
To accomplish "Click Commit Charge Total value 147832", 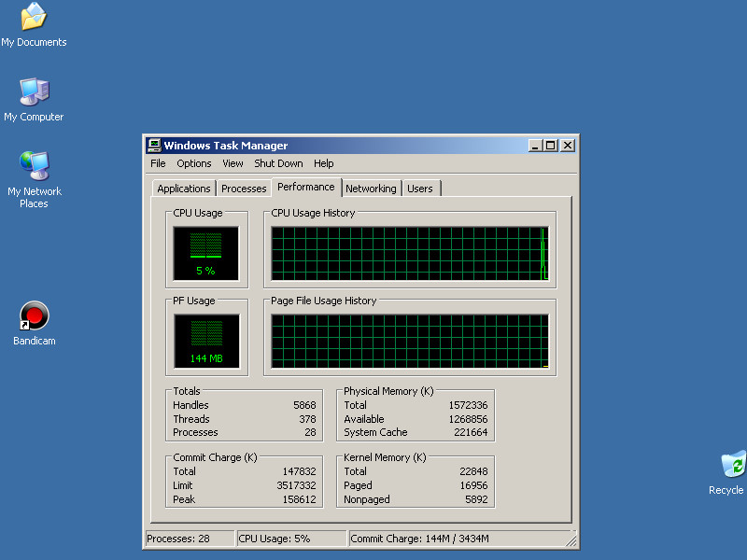I will point(299,471).
